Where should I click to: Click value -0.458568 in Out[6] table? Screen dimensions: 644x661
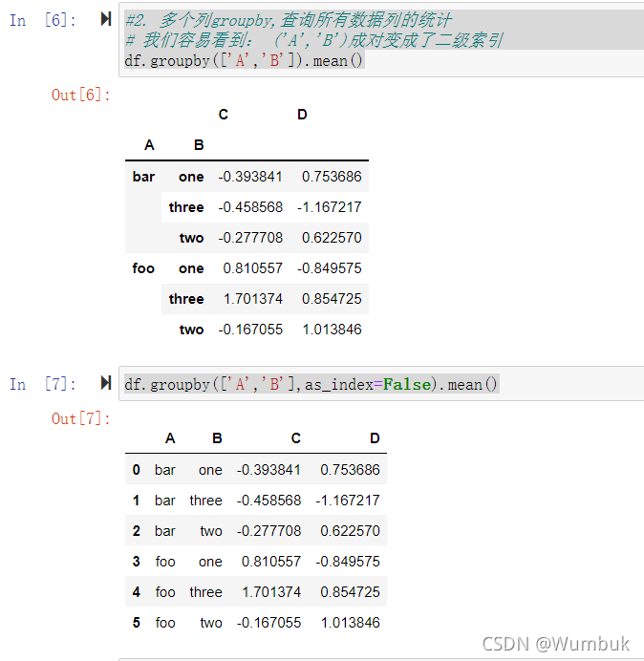coord(250,207)
